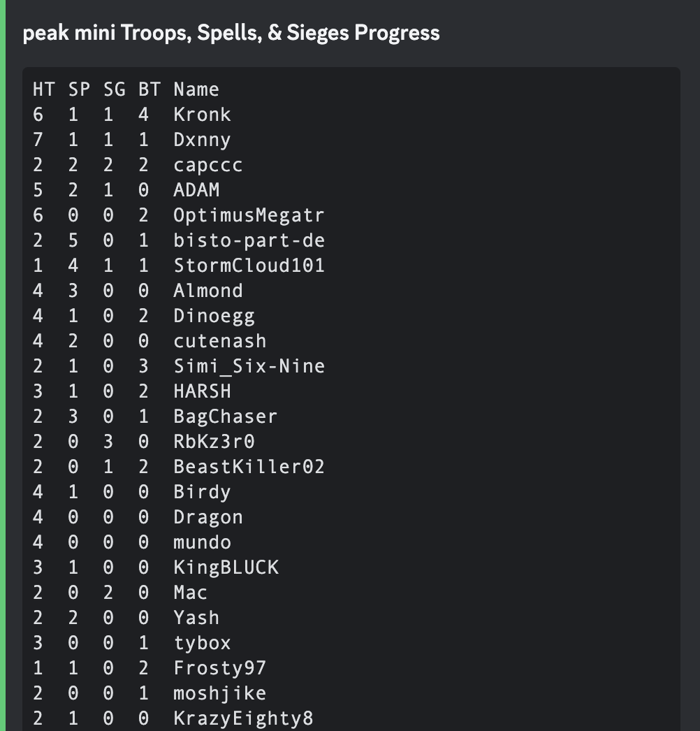Click on the ADAM entry

[196, 190]
